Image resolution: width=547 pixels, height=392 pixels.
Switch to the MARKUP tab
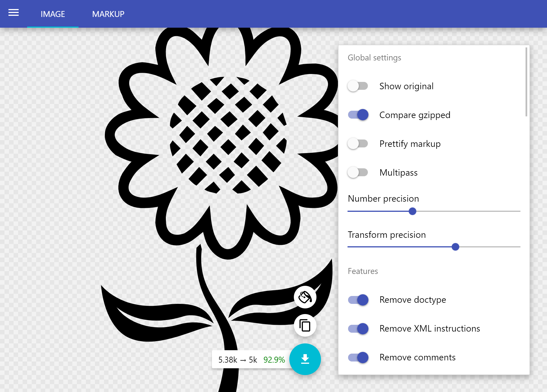tap(108, 14)
